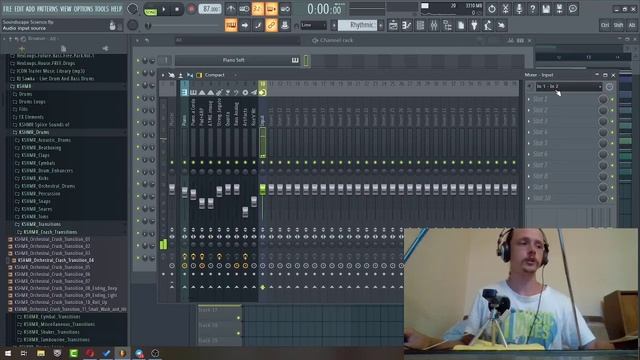This screenshot has width=640, height=360.
Task: Toggle the note/brush icon in recording panel
Action: pyautogui.click(x=258, y=25)
